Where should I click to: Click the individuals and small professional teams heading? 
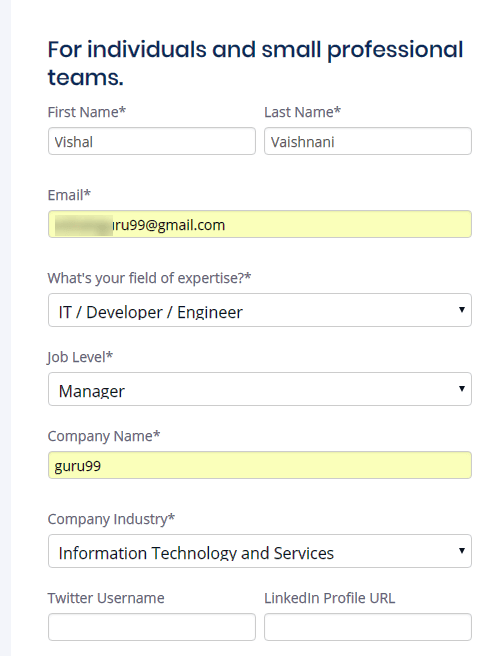click(x=256, y=63)
